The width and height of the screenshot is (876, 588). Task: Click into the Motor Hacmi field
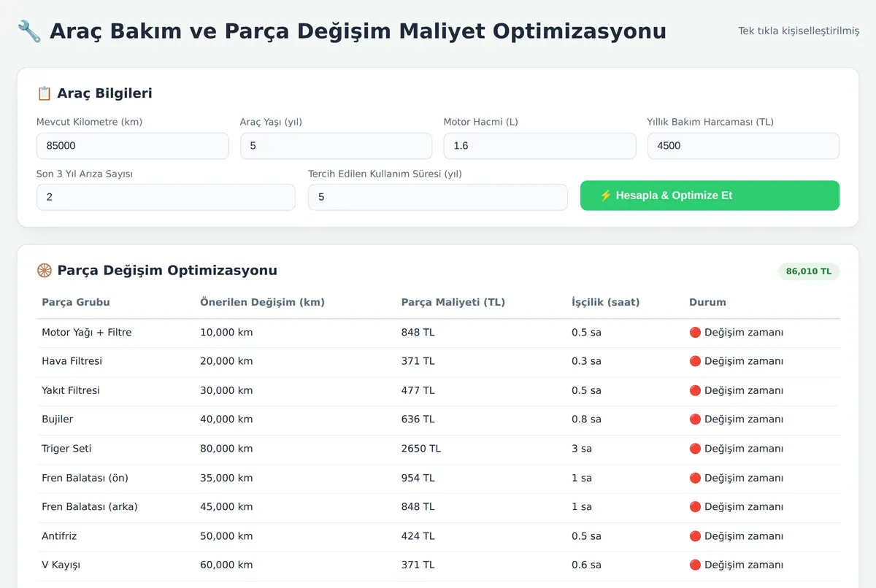(539, 146)
